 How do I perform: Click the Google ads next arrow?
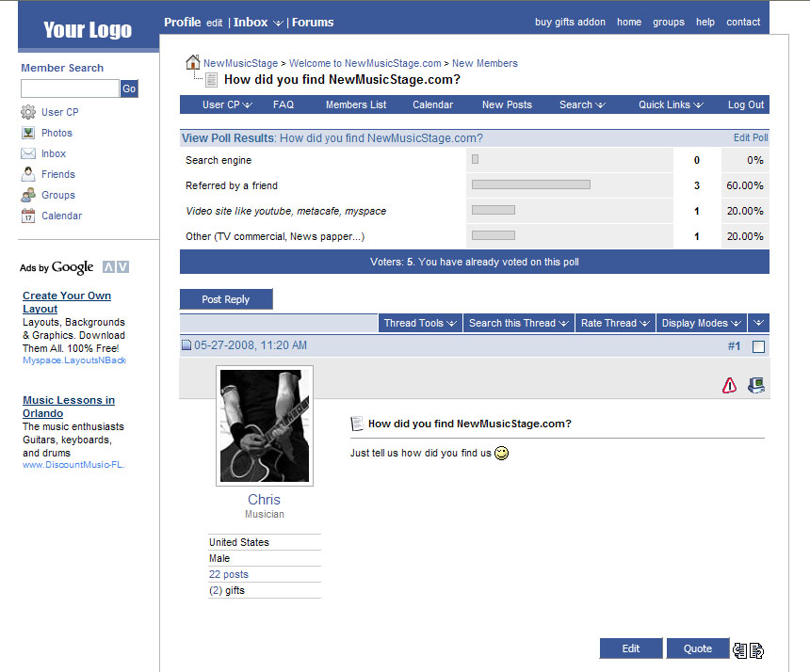[x=122, y=267]
